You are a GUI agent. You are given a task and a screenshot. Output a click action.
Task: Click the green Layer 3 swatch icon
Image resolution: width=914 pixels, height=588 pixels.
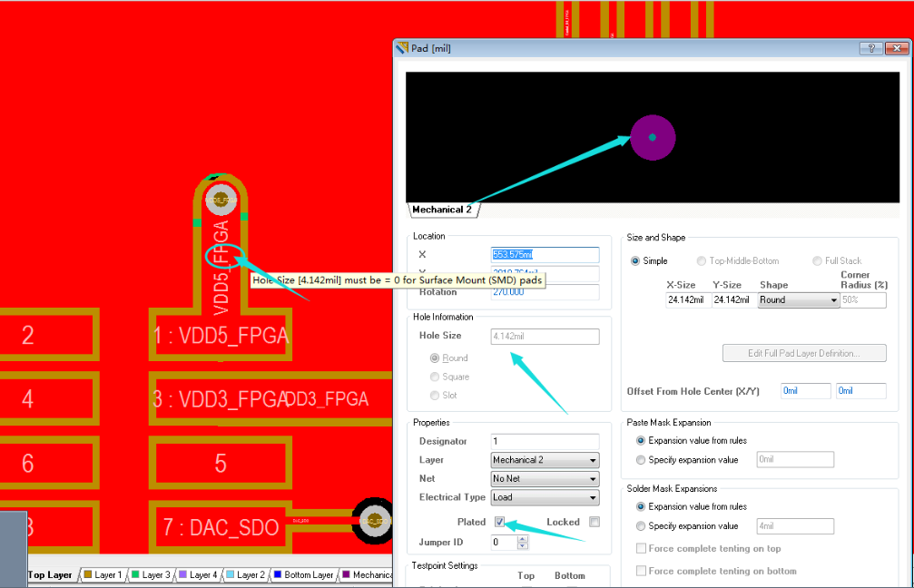[135, 575]
